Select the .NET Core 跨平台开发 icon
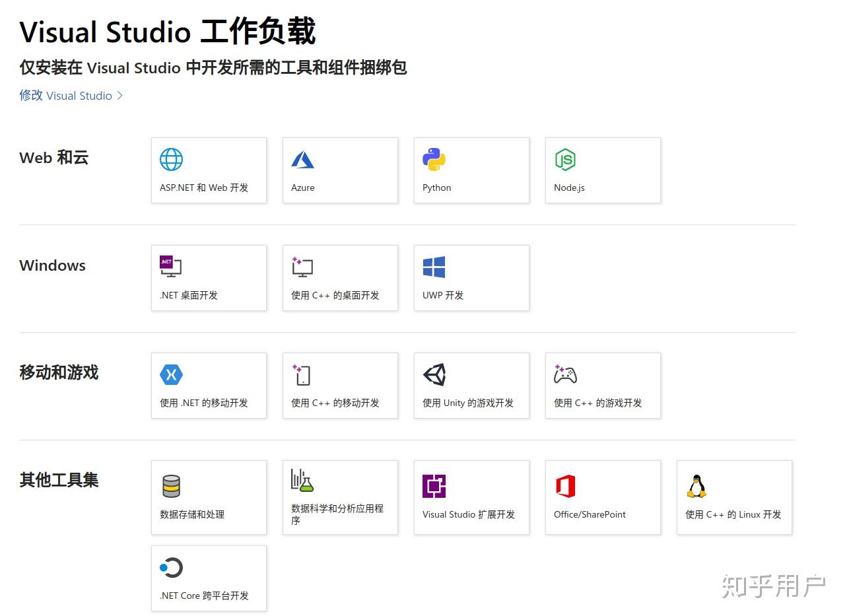 tap(170, 567)
